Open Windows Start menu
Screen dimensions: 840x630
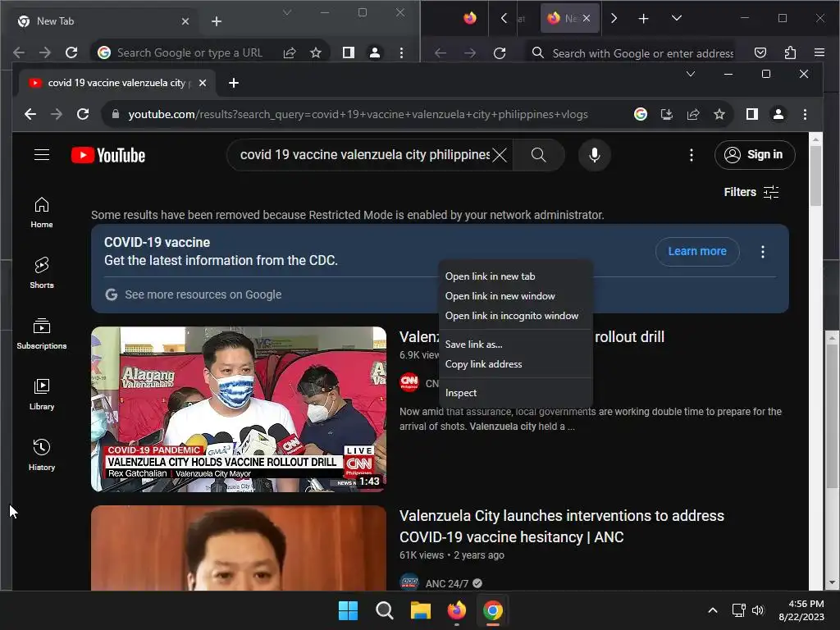tap(348, 610)
